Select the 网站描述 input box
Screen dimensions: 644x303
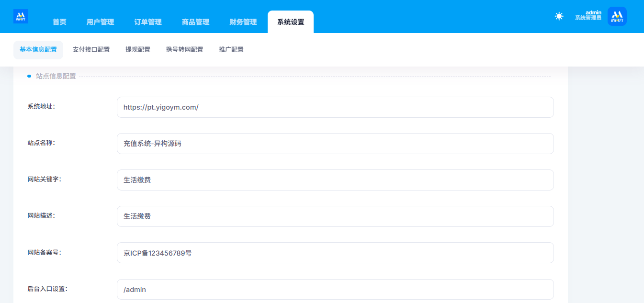335,216
